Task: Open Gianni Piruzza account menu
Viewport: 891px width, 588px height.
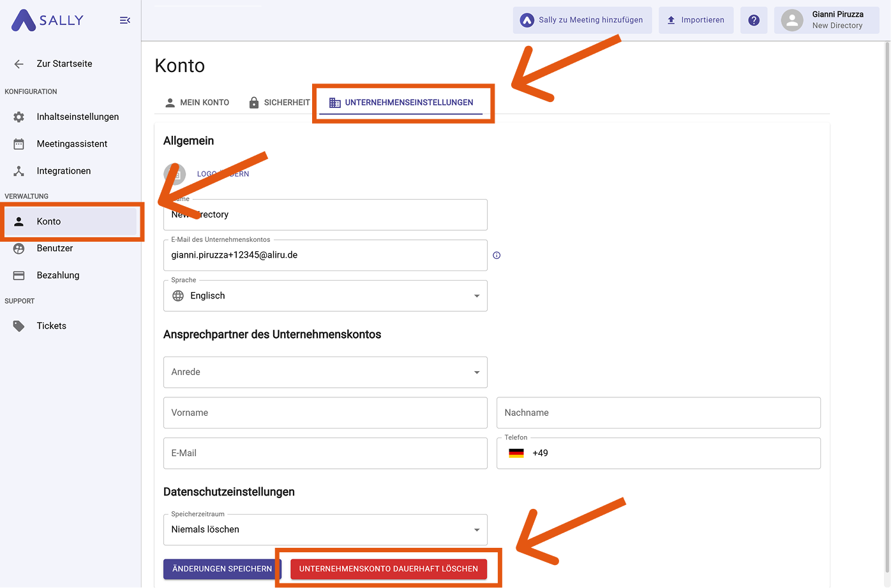Action: coord(827,20)
